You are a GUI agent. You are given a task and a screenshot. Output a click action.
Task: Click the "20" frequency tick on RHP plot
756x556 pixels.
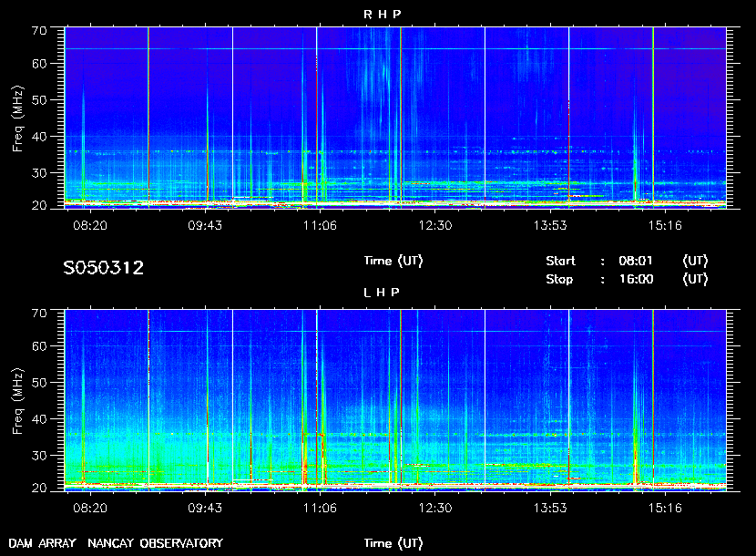pos(39,206)
